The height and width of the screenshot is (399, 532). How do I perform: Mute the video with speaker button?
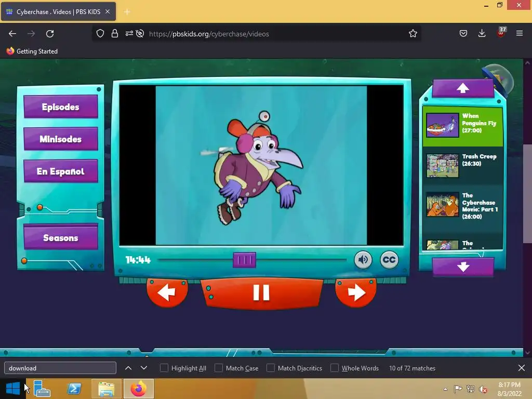tap(363, 260)
